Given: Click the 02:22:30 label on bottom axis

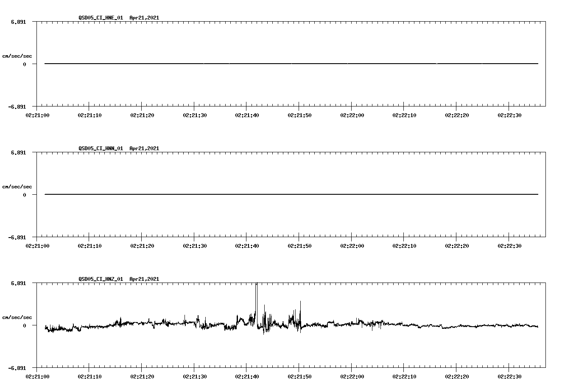Looking at the screenshot, I should point(509,376).
